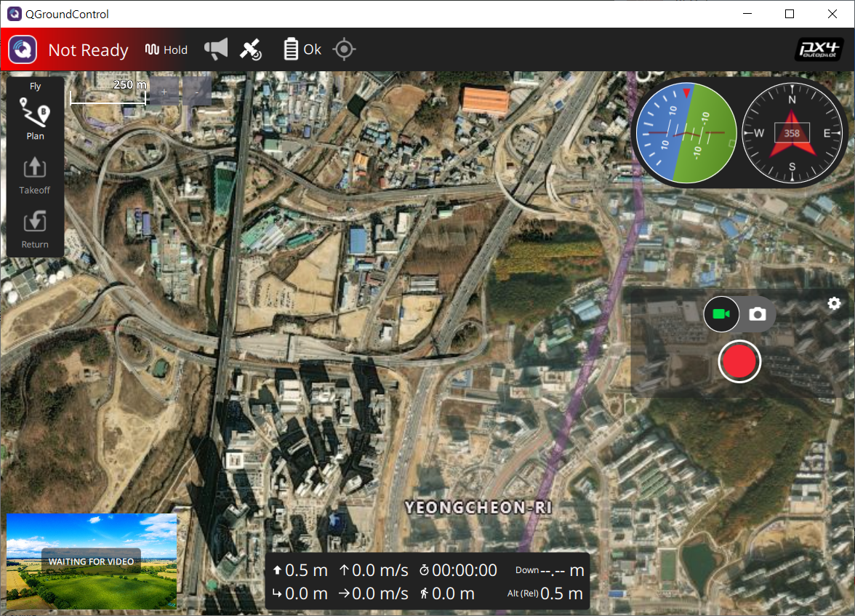Open the RTK GPS crosshair indicator
855x616 pixels.
click(344, 49)
